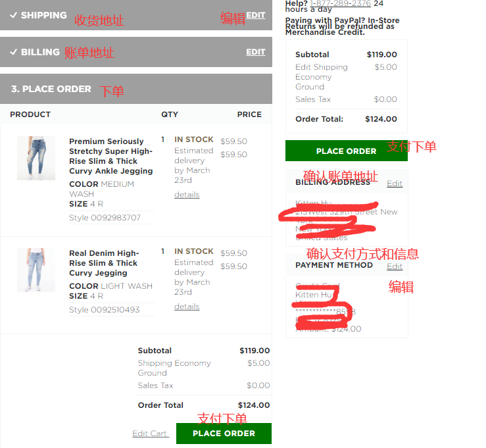This screenshot has width=486, height=448.
Task: Click bottom green Place Order button
Action: [x=224, y=434]
